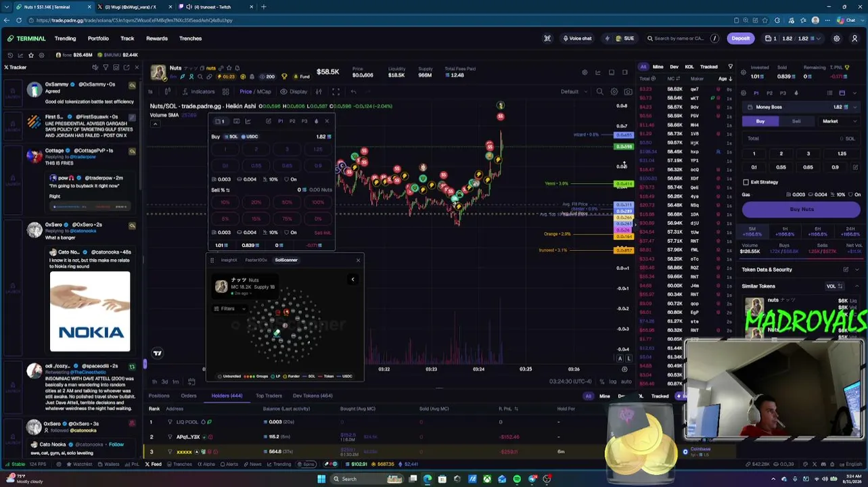The height and width of the screenshot is (487, 868).
Task: Toggle the log scale on the chart
Action: [612, 382]
